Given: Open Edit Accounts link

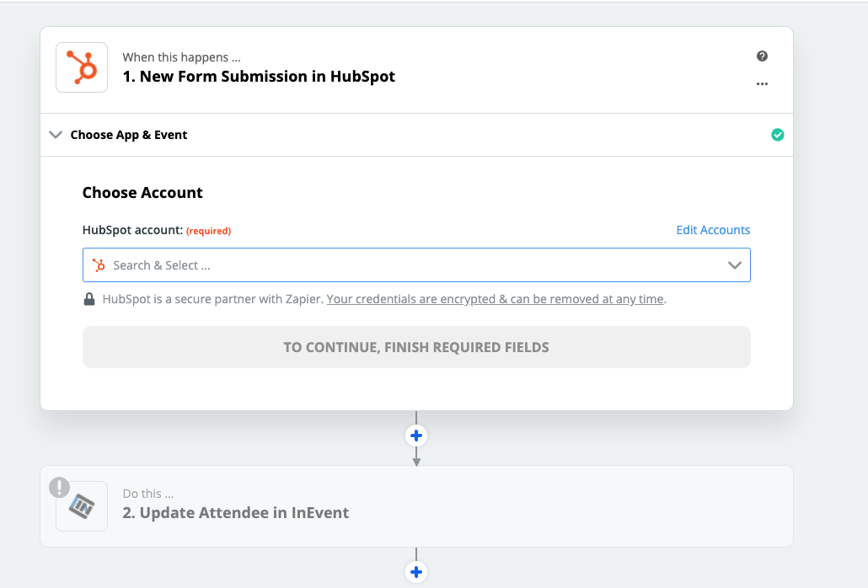Looking at the screenshot, I should click(713, 230).
